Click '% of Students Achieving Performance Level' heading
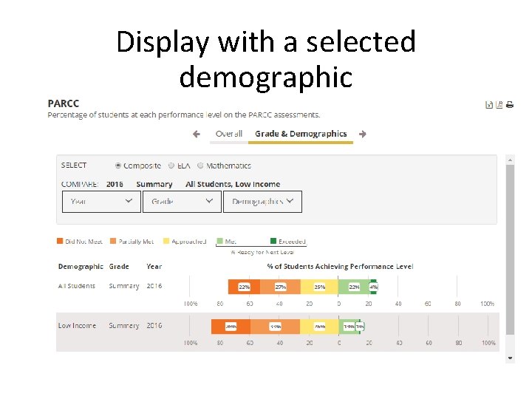This screenshot has height=399, width=532. 341,267
